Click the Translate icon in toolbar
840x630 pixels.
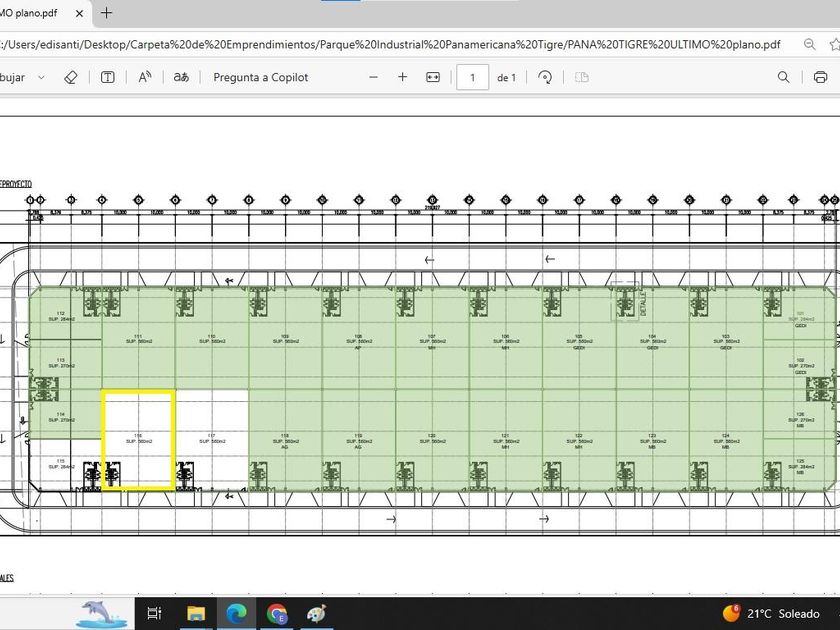point(181,77)
